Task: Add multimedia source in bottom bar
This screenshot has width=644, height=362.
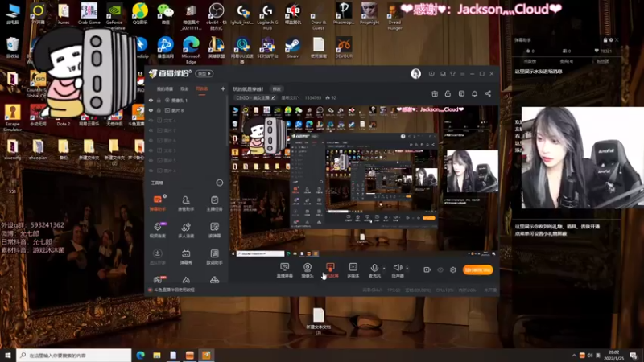Action: (x=353, y=270)
